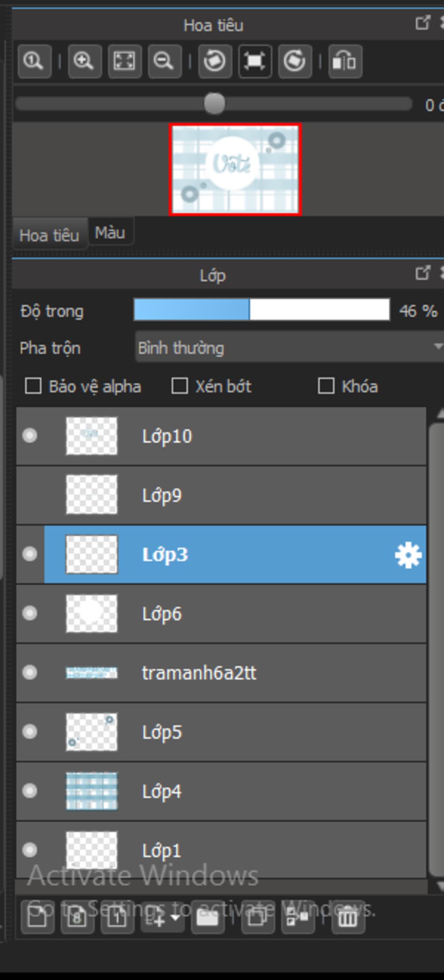
Task: Enable the Bảo vệ alpha checkbox
Action: pos(34,386)
